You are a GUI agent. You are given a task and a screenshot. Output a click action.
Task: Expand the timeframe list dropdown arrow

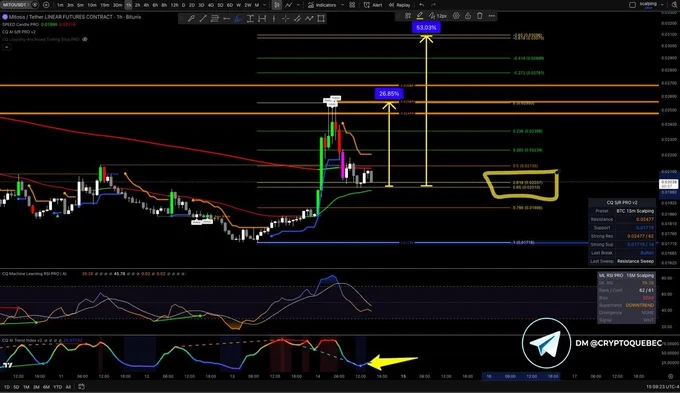[x=265, y=5]
